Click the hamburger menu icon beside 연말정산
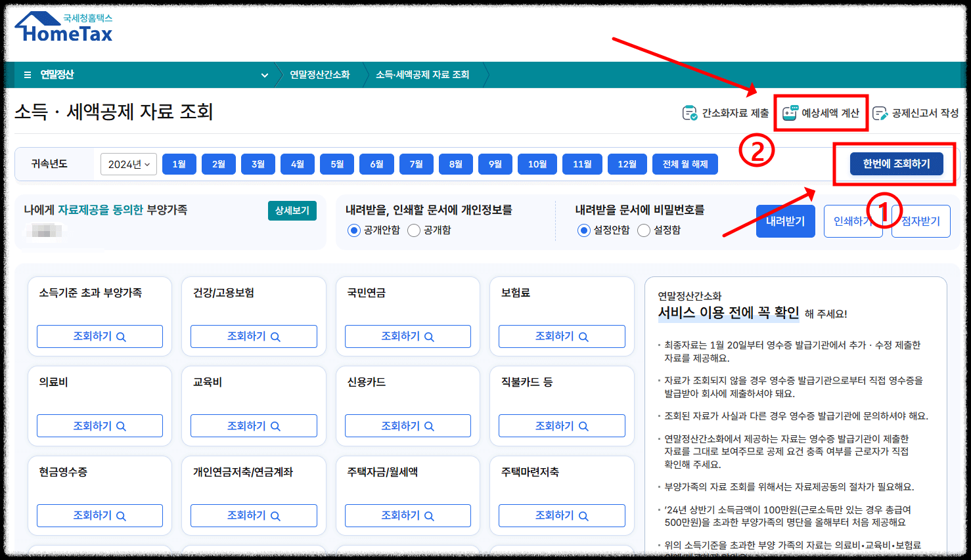Image resolution: width=971 pixels, height=560 pixels. tap(27, 75)
